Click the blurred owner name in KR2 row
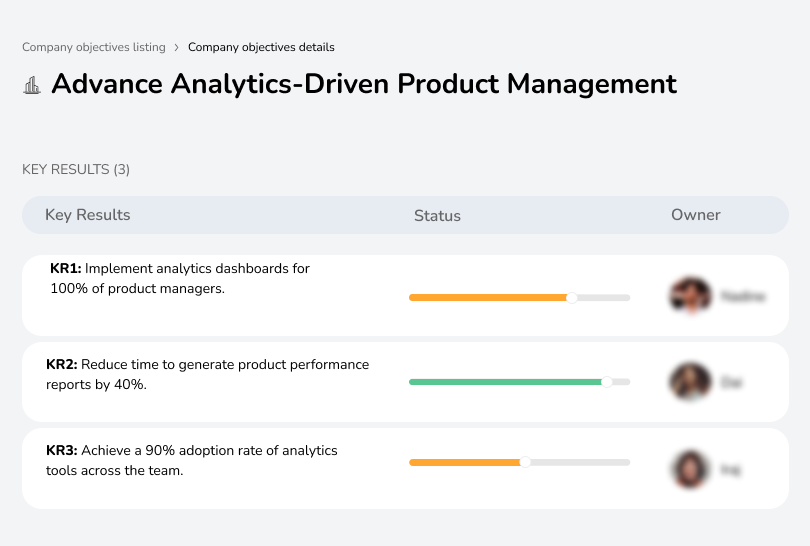Screen dimensions: 810x546 point(731,382)
